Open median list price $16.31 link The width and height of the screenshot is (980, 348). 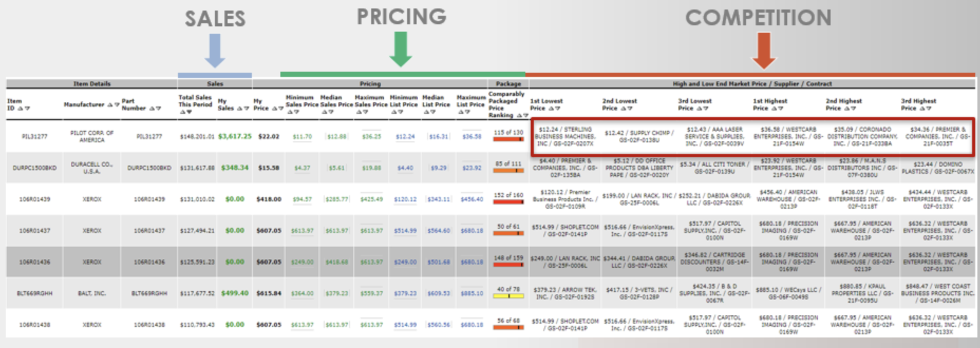click(439, 137)
